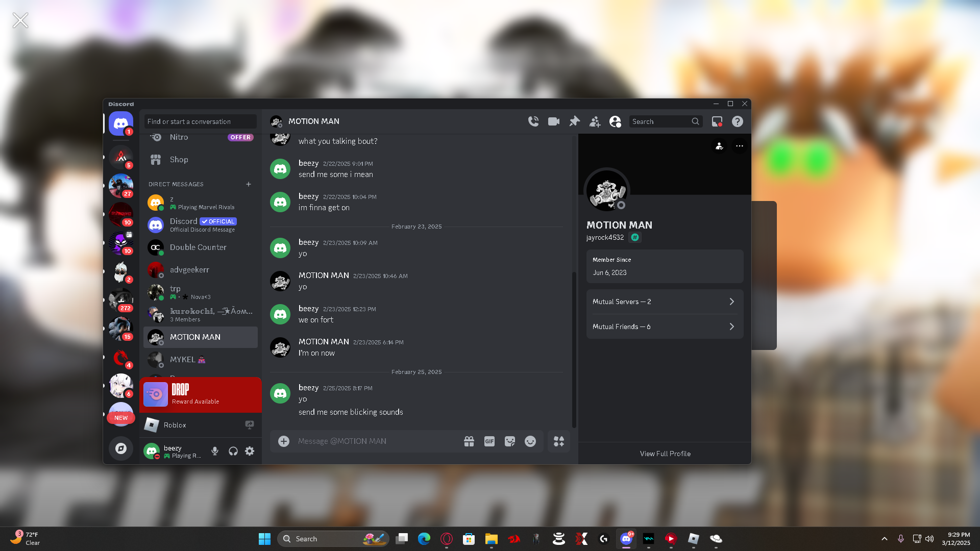
Task: Open Explore Discoverable Servers compass
Action: (121, 448)
